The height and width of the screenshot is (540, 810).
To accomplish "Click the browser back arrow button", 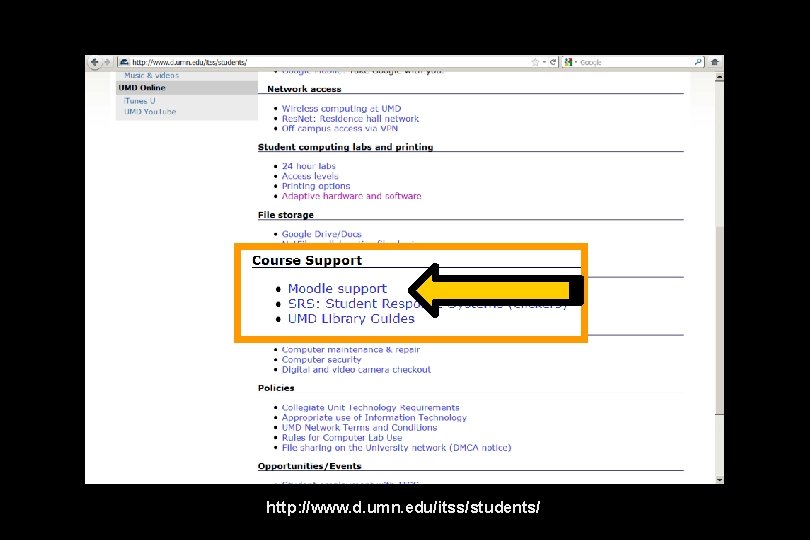I will (x=95, y=62).
